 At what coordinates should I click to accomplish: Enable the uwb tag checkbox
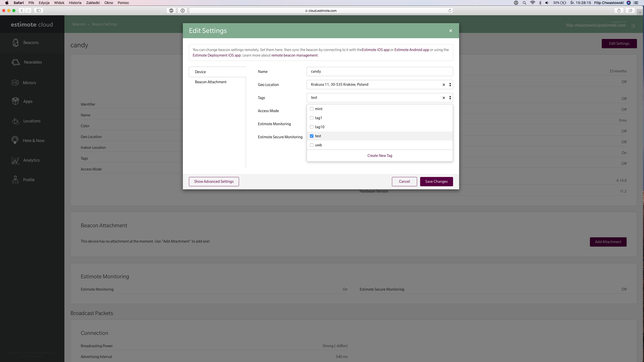(312, 145)
